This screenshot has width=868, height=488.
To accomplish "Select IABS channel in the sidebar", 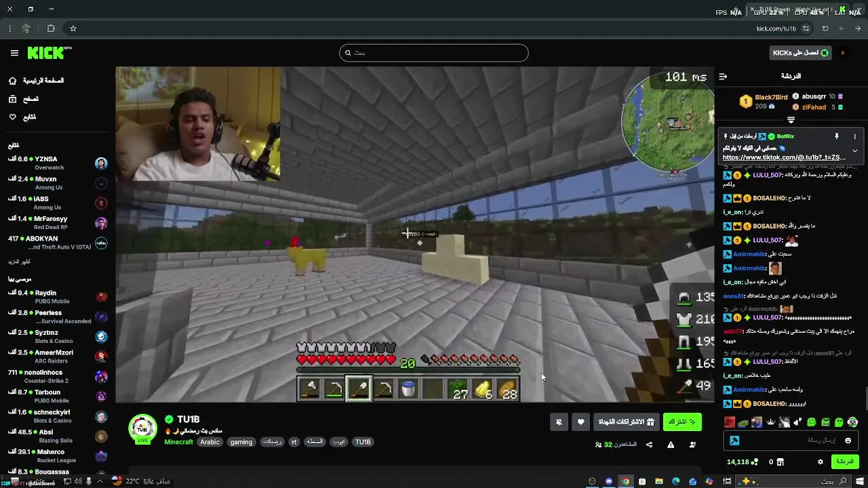I will [58, 203].
